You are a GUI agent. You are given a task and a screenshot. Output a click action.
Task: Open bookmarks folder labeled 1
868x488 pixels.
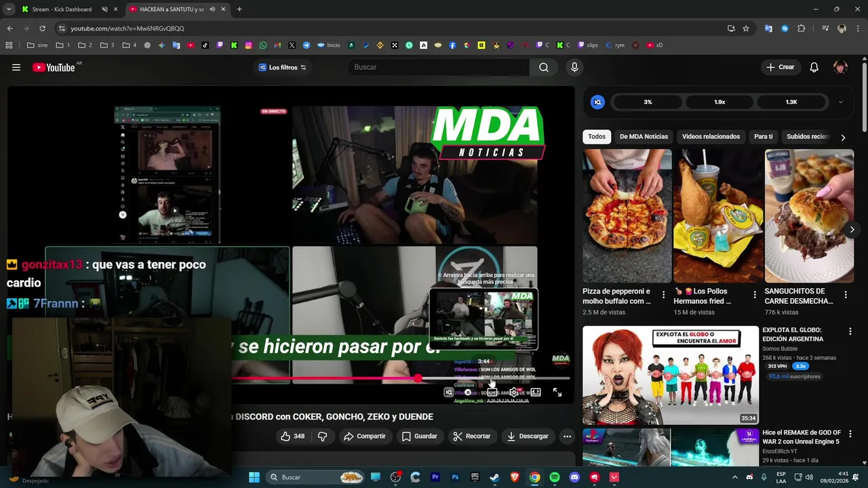tap(62, 45)
